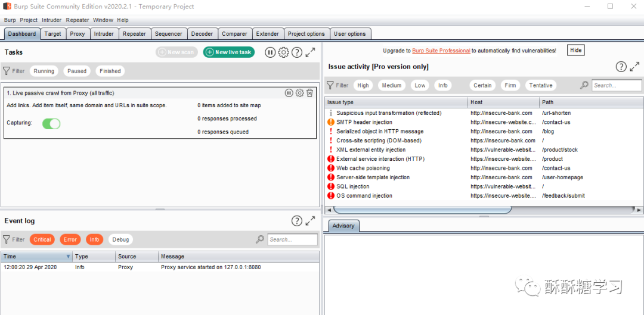Open the Extender tab

pyautogui.click(x=267, y=33)
